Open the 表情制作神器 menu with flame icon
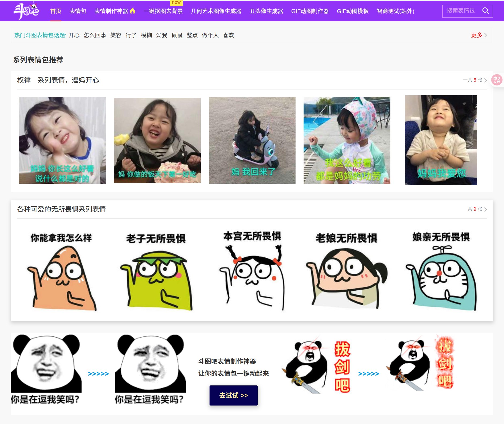 115,11
